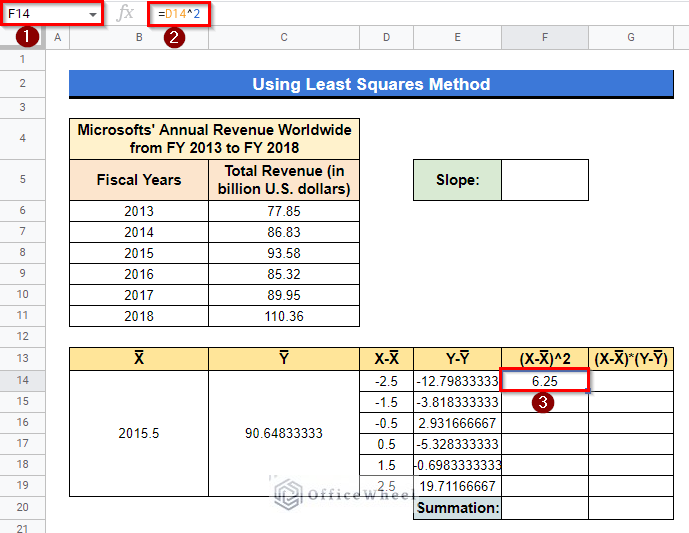The height and width of the screenshot is (533, 689).
Task: Select the cell with value -2.5
Action: [386, 381]
